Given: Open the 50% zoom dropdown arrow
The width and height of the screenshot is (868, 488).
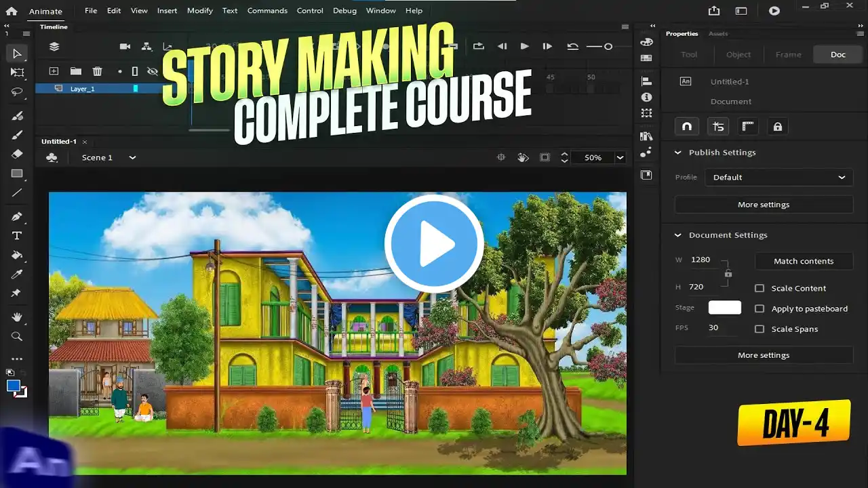Looking at the screenshot, I should tap(620, 157).
